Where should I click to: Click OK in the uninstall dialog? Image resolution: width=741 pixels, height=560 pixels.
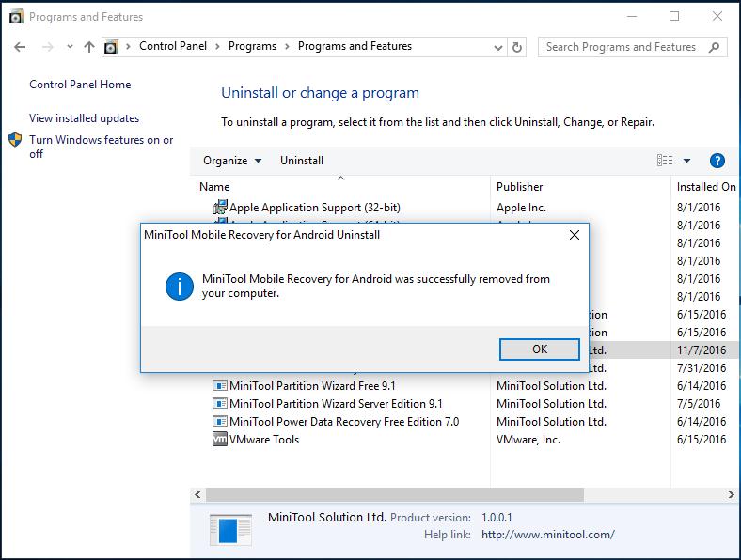(539, 350)
